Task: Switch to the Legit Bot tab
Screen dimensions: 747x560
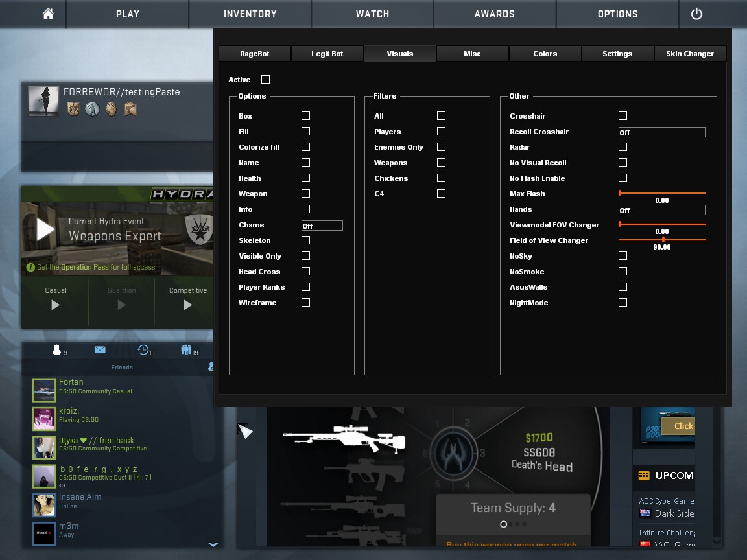Action: 327,54
